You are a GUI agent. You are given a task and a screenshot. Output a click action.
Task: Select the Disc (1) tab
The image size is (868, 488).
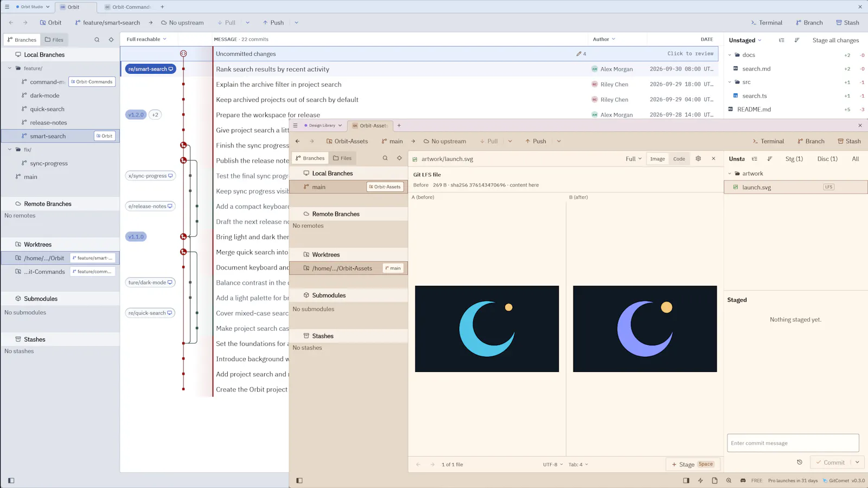pyautogui.click(x=827, y=159)
